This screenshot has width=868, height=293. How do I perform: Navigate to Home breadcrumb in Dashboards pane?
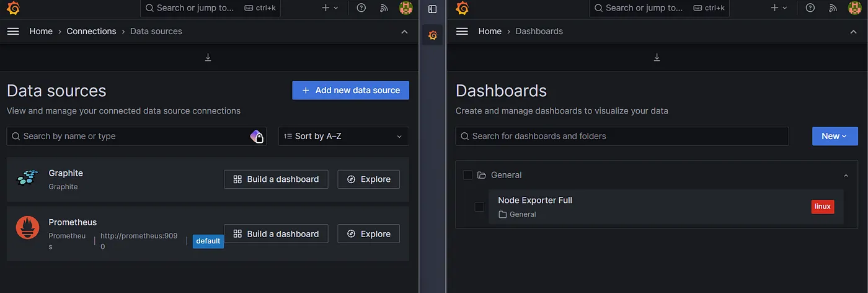(x=490, y=31)
